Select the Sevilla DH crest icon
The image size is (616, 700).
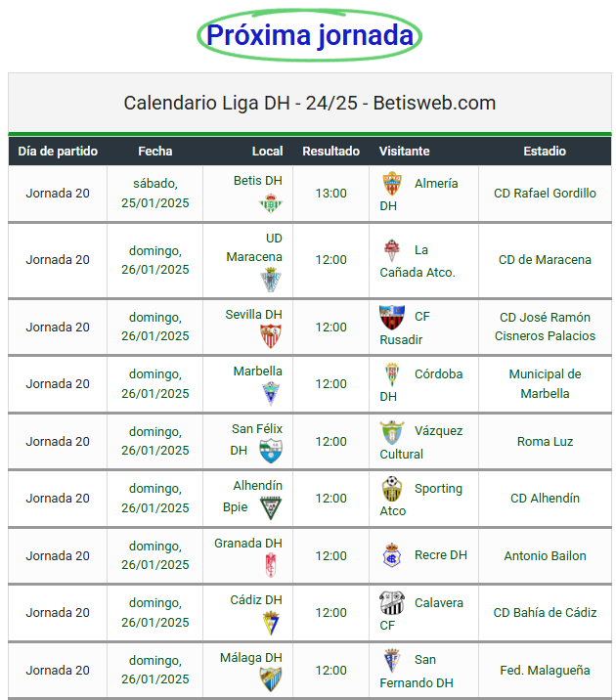click(271, 335)
